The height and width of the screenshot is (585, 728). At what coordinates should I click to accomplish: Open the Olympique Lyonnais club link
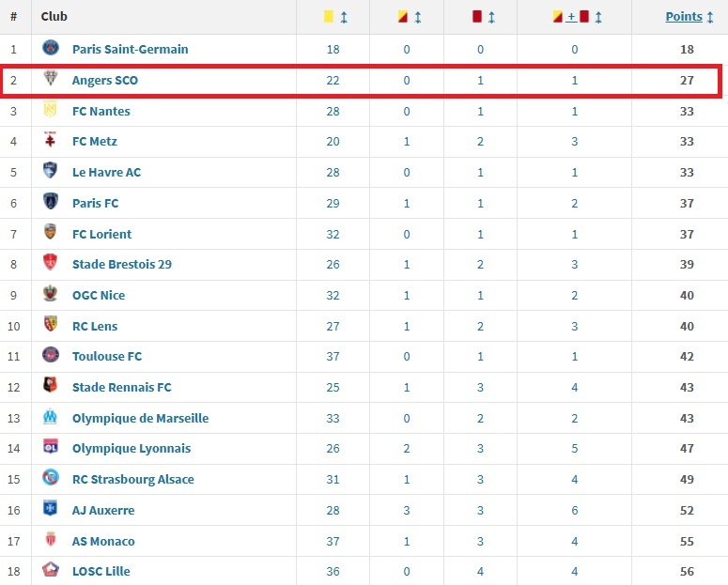click(x=132, y=449)
